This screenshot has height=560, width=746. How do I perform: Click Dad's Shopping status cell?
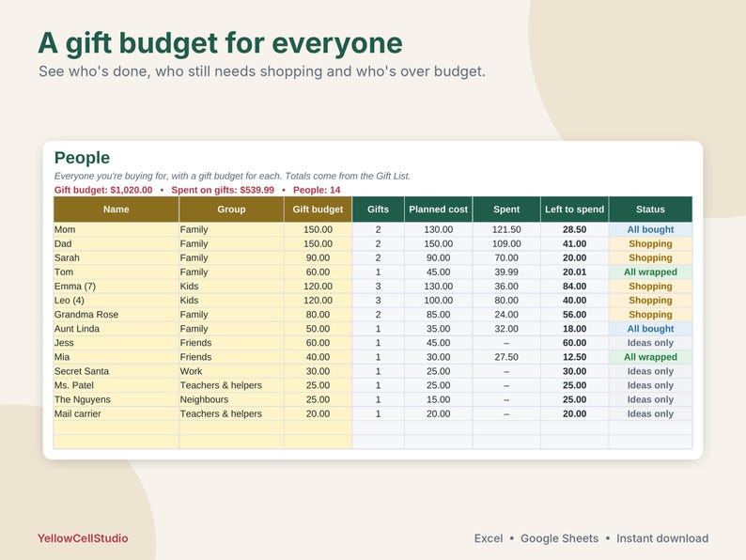pos(650,243)
